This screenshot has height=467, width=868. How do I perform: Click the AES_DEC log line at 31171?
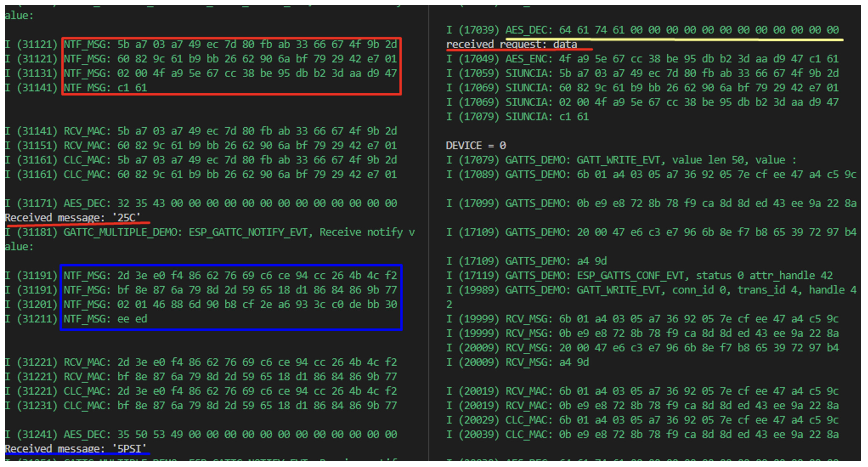201,203
